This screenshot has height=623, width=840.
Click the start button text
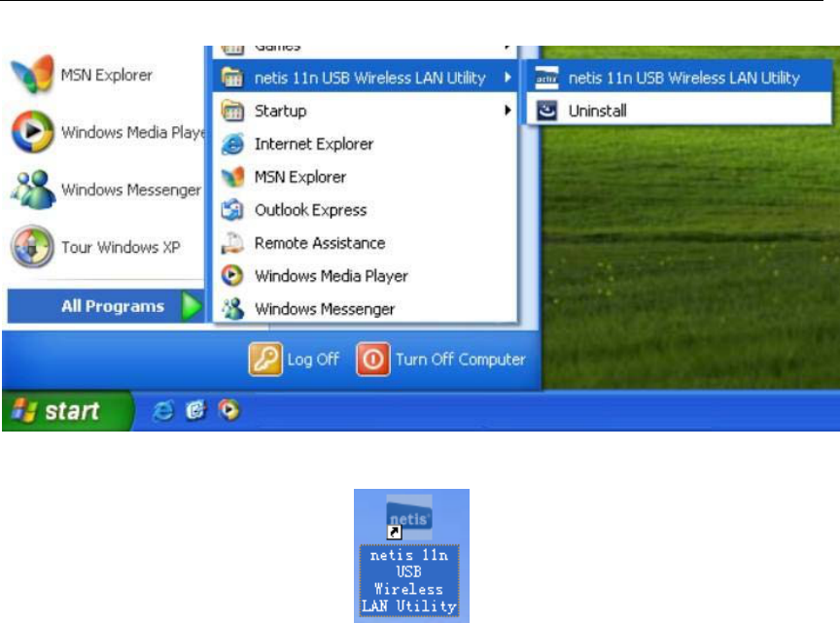click(x=72, y=411)
